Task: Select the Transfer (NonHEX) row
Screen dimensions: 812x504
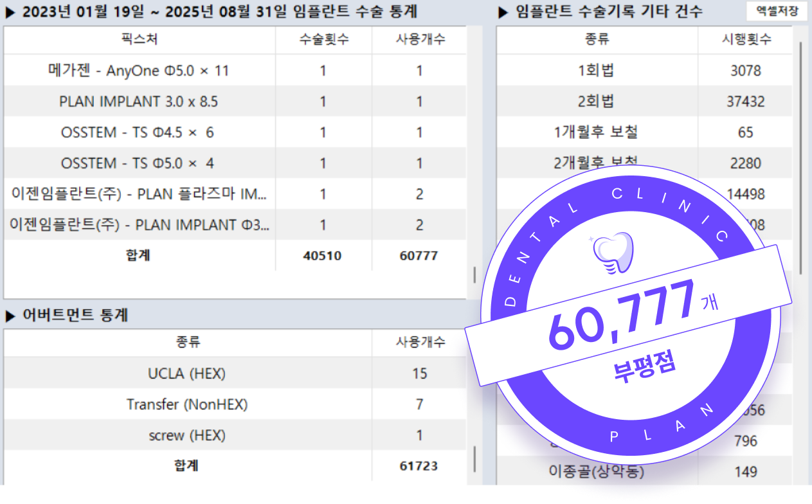Action: click(188, 404)
